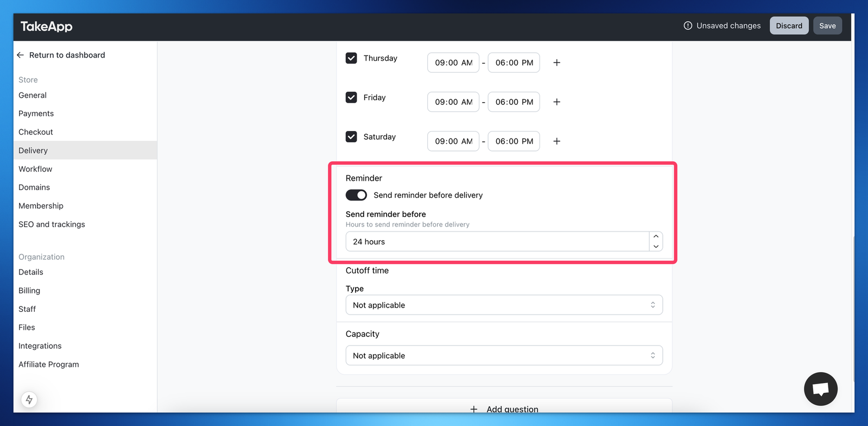This screenshot has width=868, height=426.
Task: Open the 24 hours reminder field
Action: (497, 242)
